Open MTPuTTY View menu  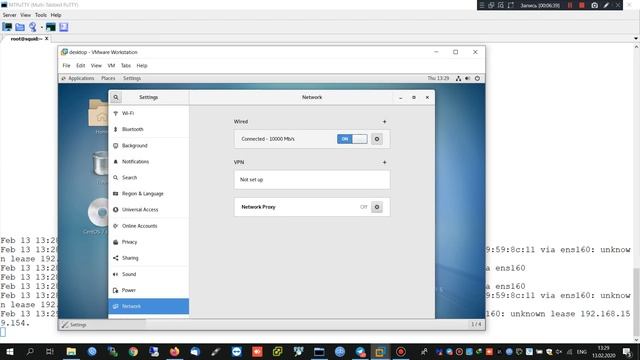25,15
